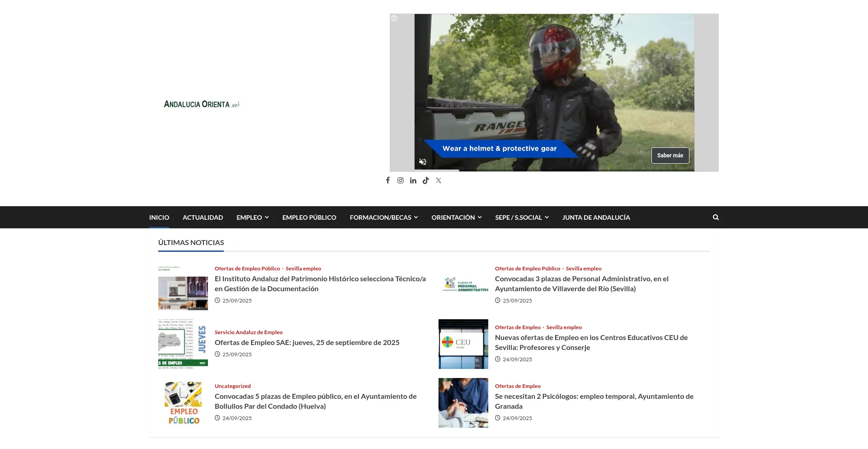Image resolution: width=868 pixels, height=449 pixels.
Task: Open the EMPLEO PÚBLICO menu item
Action: [309, 217]
